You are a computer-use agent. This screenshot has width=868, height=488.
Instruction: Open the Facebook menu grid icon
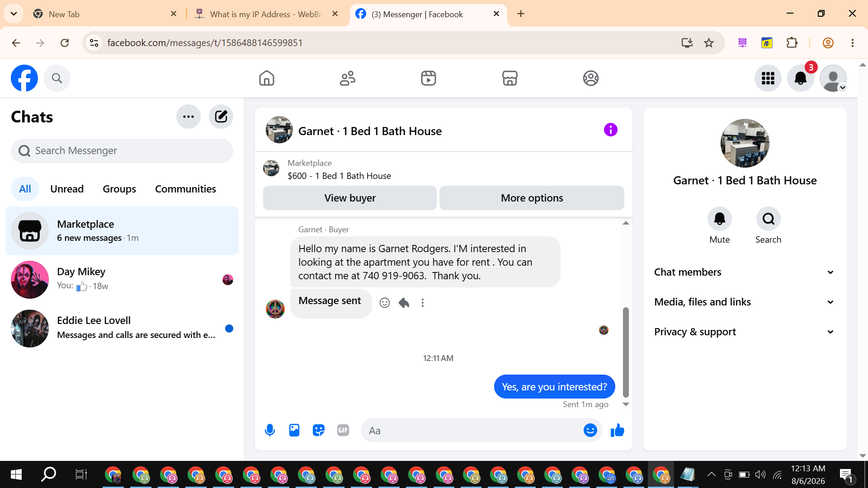(x=768, y=78)
